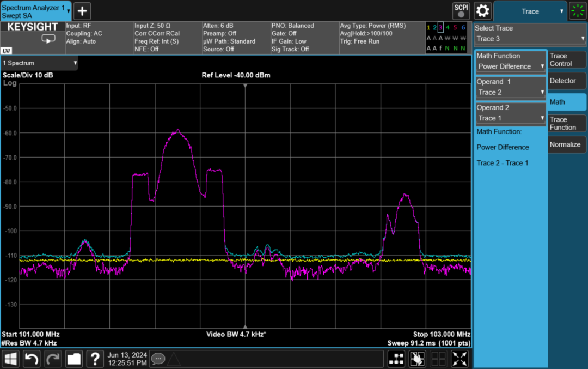Image resolution: width=588 pixels, height=369 pixels.
Task: Click the Trace Function tab
Action: pyautogui.click(x=566, y=123)
